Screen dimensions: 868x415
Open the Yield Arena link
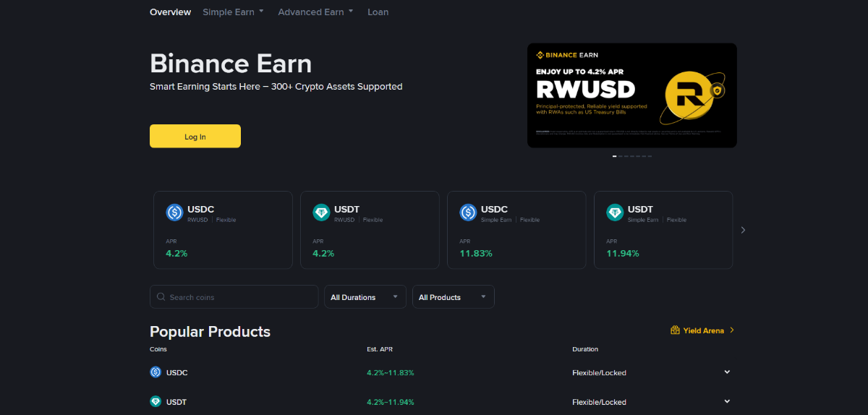[703, 330]
